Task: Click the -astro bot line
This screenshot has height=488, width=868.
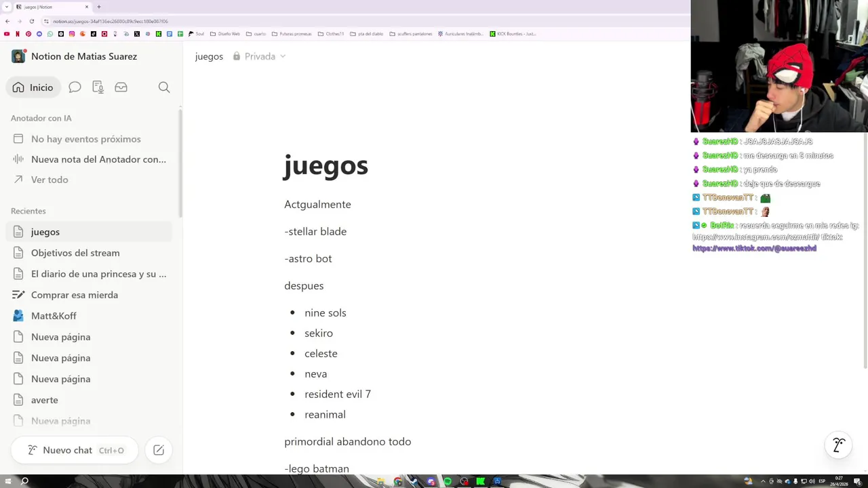Action: click(x=308, y=258)
